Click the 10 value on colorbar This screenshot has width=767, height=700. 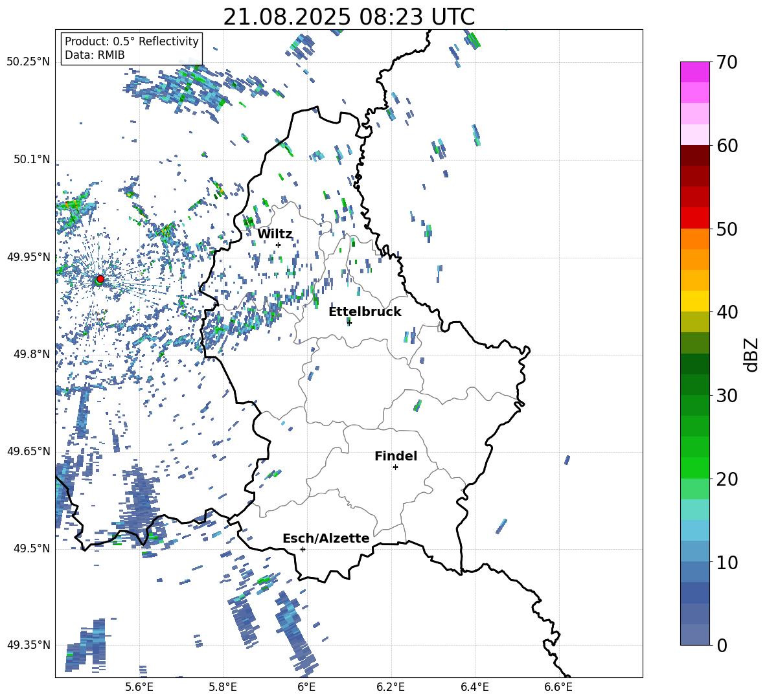click(x=727, y=562)
